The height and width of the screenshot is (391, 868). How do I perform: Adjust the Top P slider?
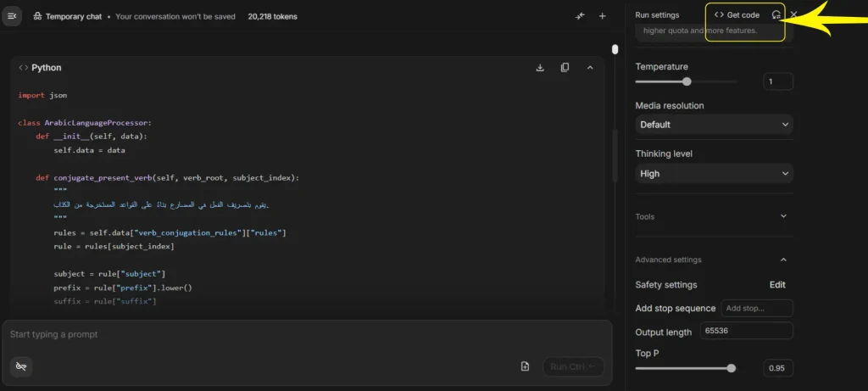click(731, 368)
